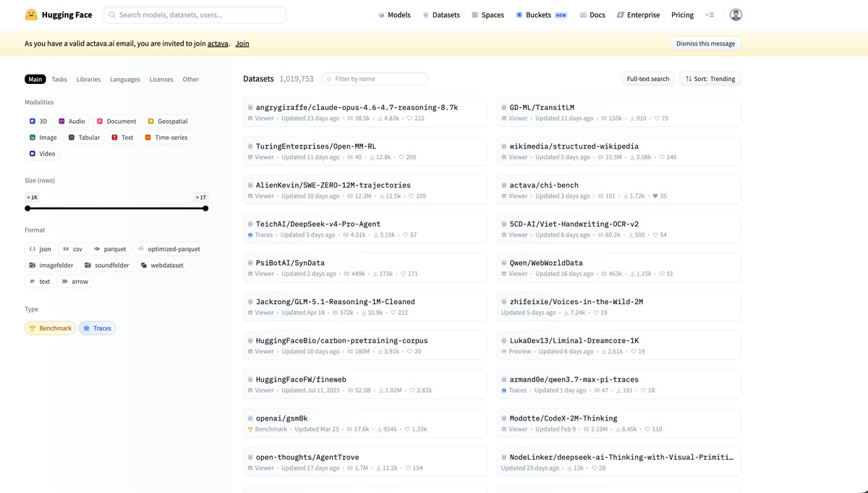This screenshot has width=868, height=493.
Task: Switch to the Tasks filter tab
Action: [59, 80]
